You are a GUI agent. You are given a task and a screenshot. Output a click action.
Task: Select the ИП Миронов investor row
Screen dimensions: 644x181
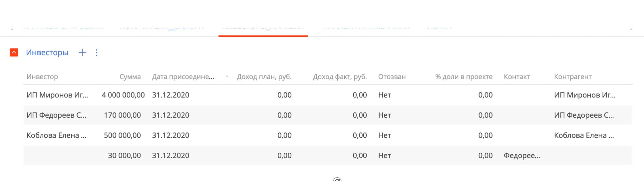coord(328,95)
